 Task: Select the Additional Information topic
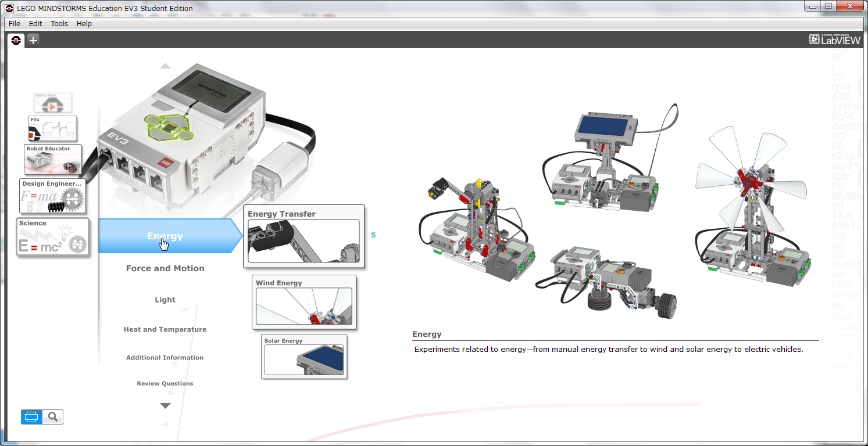pos(165,358)
